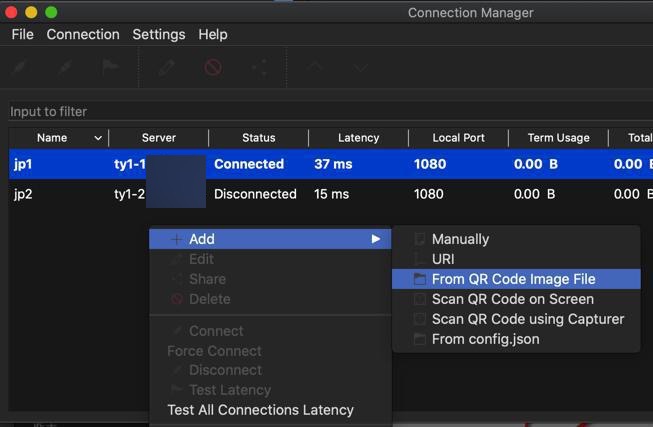This screenshot has height=427, width=653.
Task: Select the jp1 connection row name
Action: 22,164
